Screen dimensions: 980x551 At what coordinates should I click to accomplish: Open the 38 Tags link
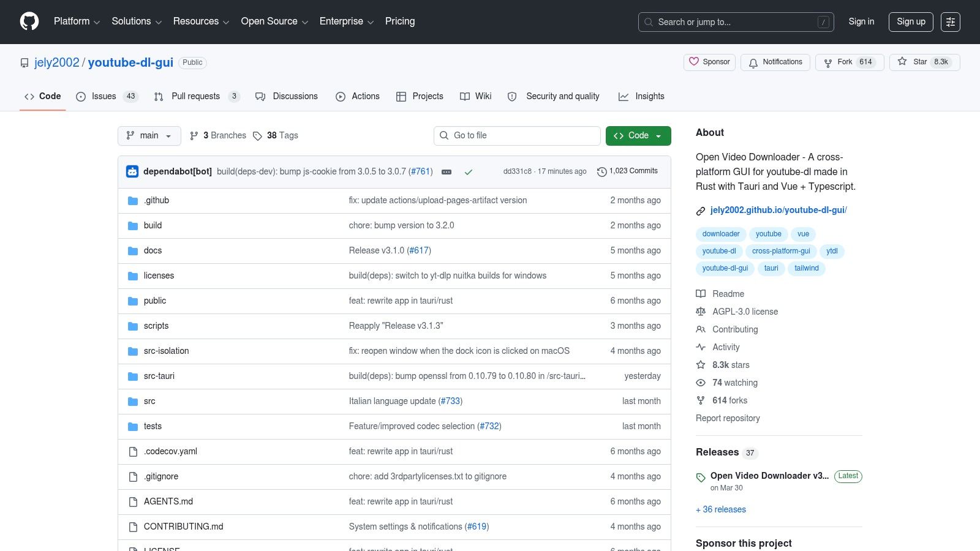[276, 135]
